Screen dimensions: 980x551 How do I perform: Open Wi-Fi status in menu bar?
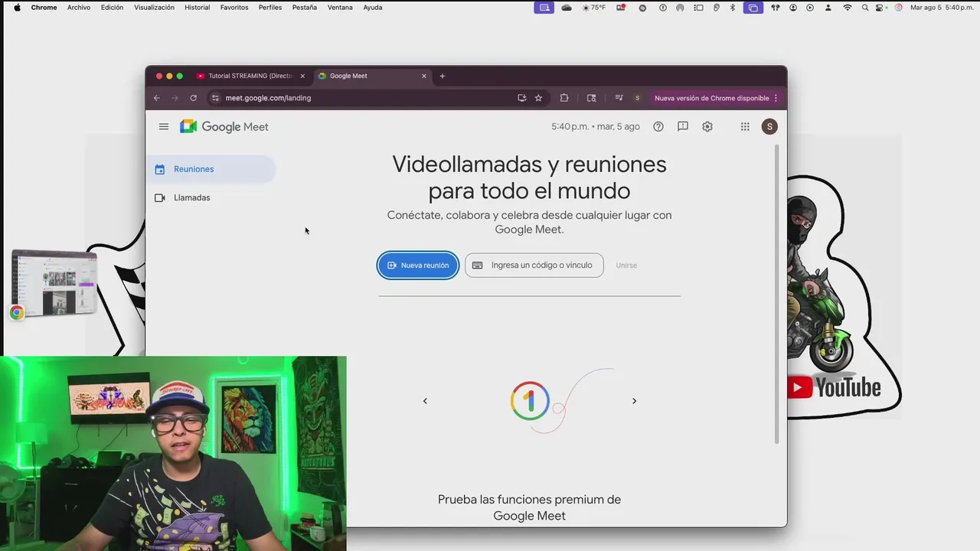tap(847, 8)
